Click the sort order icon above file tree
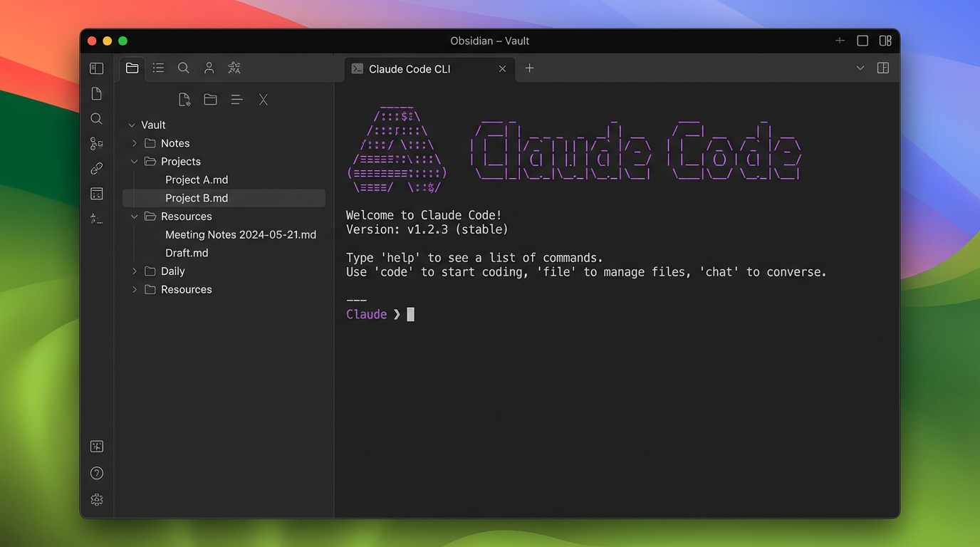 pyautogui.click(x=236, y=100)
